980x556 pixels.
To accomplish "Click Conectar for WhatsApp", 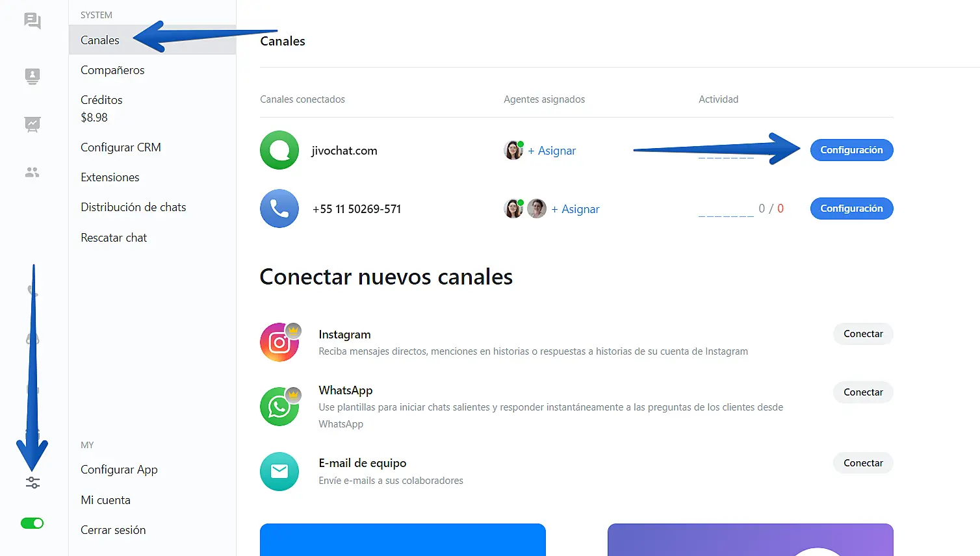I will click(x=863, y=392).
